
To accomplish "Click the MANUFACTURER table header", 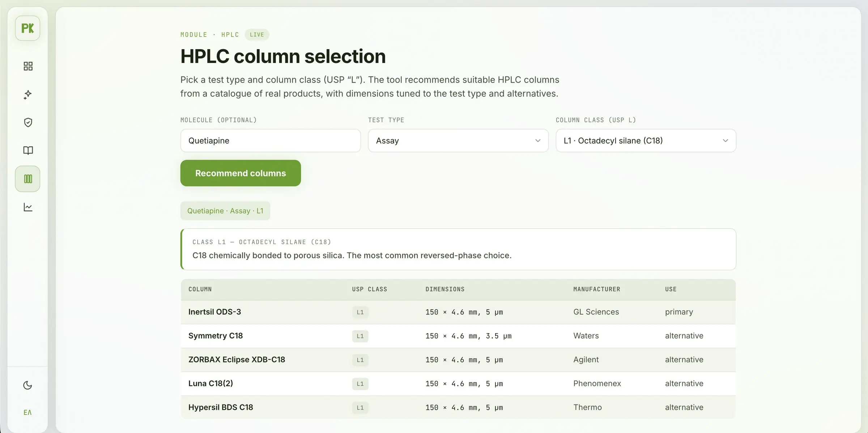I will [x=597, y=289].
